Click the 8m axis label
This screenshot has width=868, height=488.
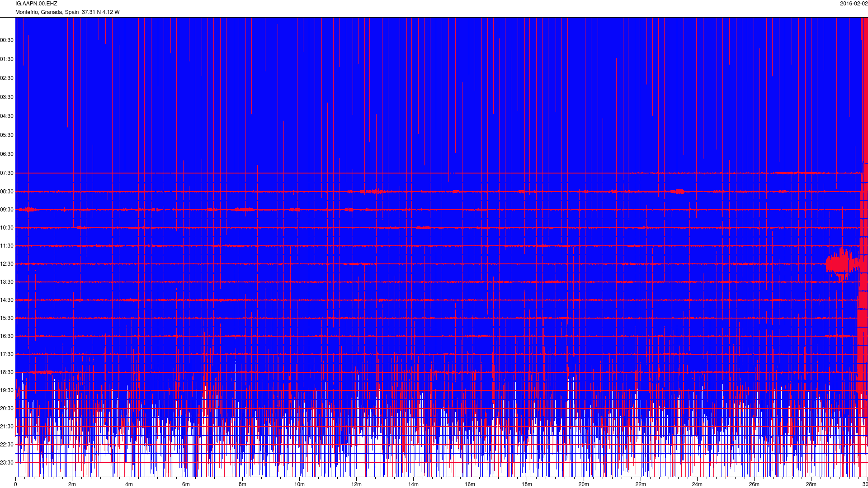coord(242,484)
